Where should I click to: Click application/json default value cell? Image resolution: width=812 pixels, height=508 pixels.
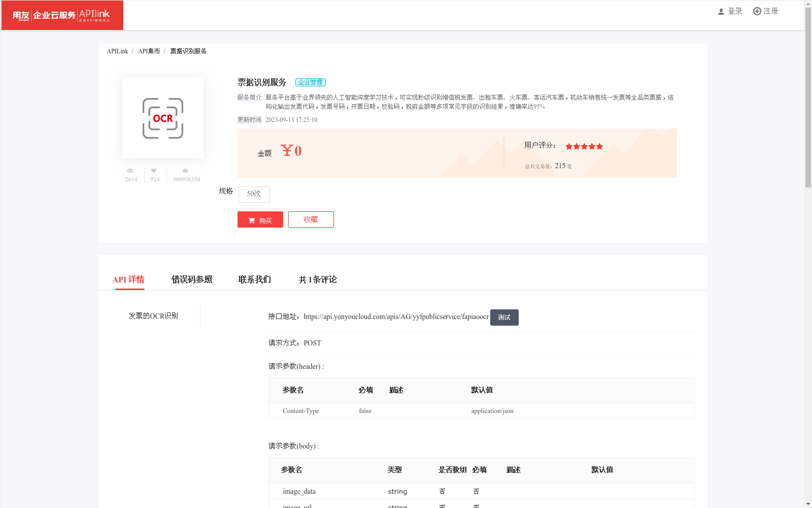pos(492,411)
